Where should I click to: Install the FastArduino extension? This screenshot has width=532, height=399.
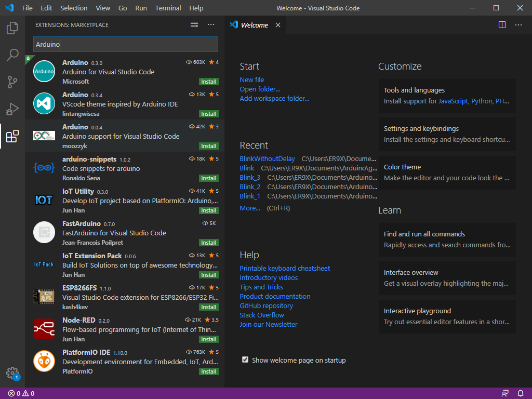pos(209,243)
